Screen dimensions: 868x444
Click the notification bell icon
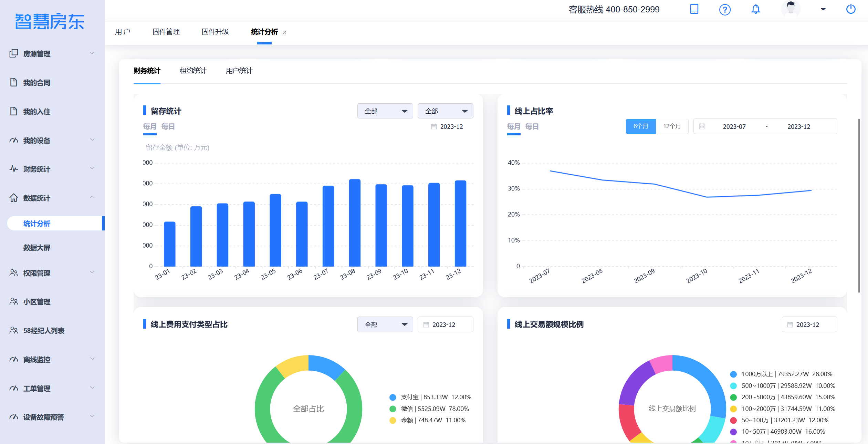[x=755, y=9]
